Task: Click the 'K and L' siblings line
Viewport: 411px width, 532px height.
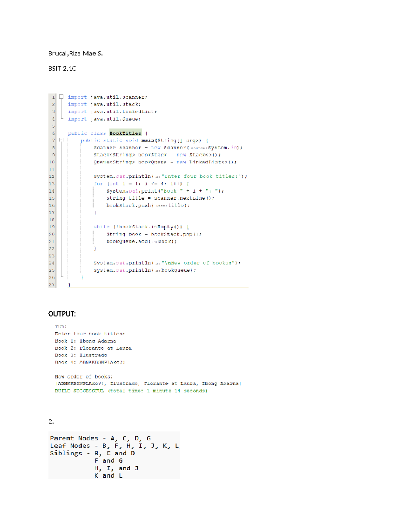Action: pos(108,475)
